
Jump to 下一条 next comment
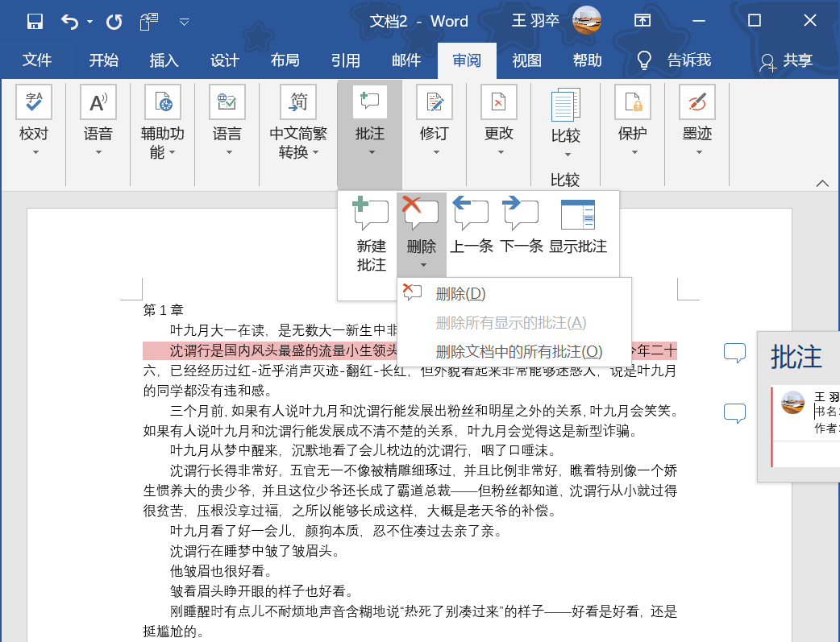click(521, 230)
